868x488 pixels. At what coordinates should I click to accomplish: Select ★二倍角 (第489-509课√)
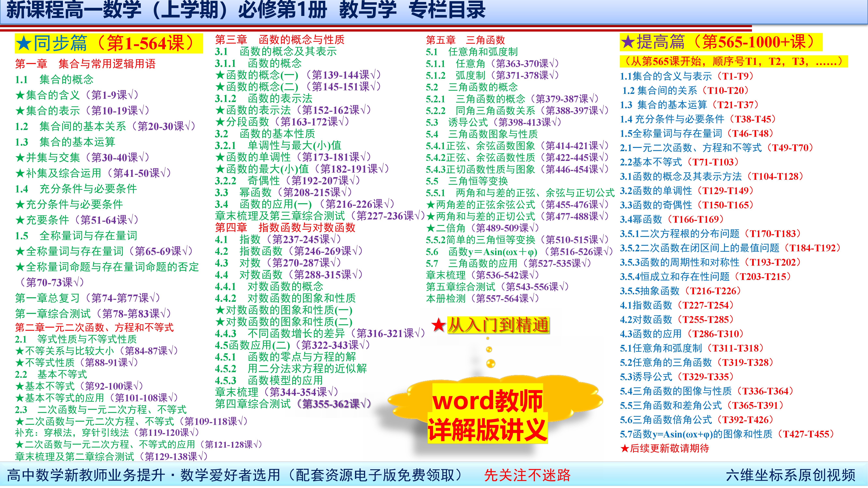pyautogui.click(x=483, y=228)
